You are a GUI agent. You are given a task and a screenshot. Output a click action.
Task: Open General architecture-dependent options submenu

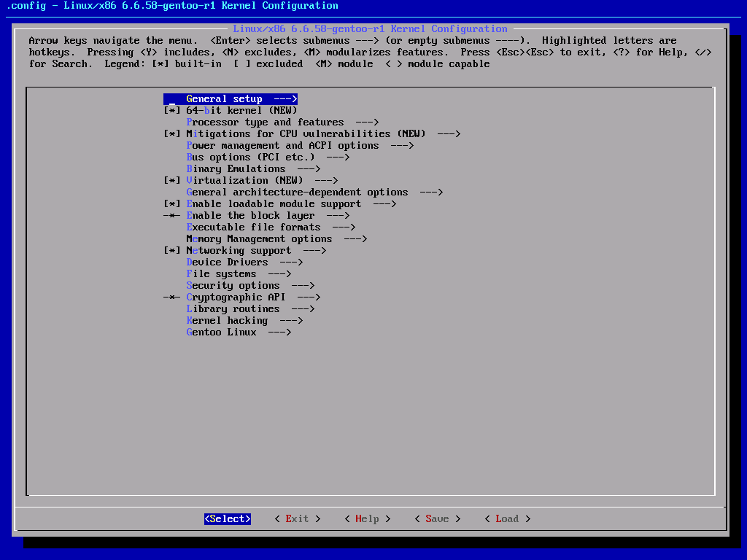314,192
